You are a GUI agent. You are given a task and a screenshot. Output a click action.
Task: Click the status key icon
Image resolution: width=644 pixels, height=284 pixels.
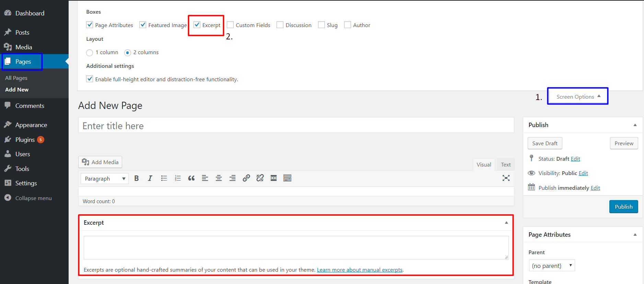531,158
